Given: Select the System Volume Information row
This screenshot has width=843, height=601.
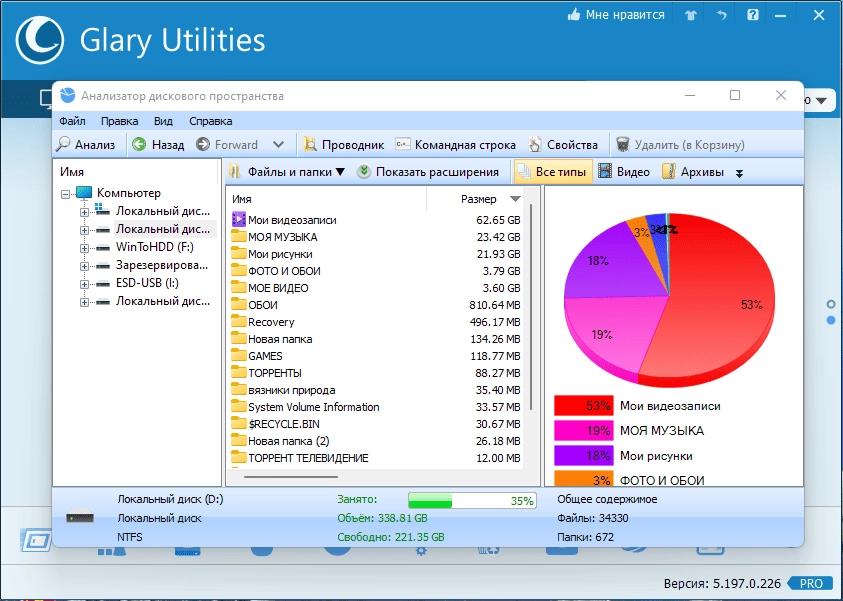Looking at the screenshot, I should click(x=376, y=407).
